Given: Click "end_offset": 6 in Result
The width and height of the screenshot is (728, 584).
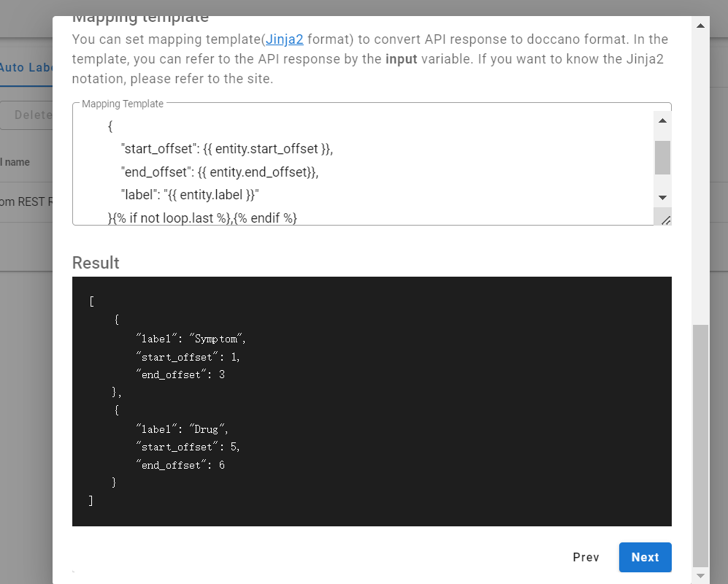Looking at the screenshot, I should [180, 465].
